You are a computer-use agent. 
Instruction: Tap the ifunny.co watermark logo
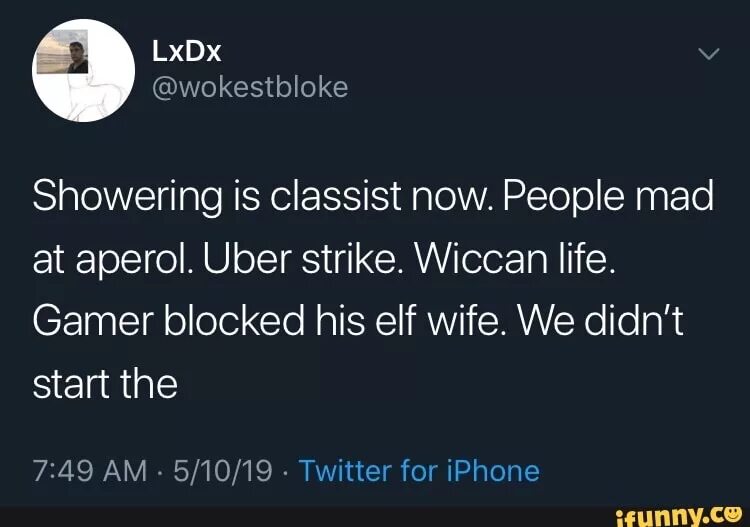click(679, 516)
